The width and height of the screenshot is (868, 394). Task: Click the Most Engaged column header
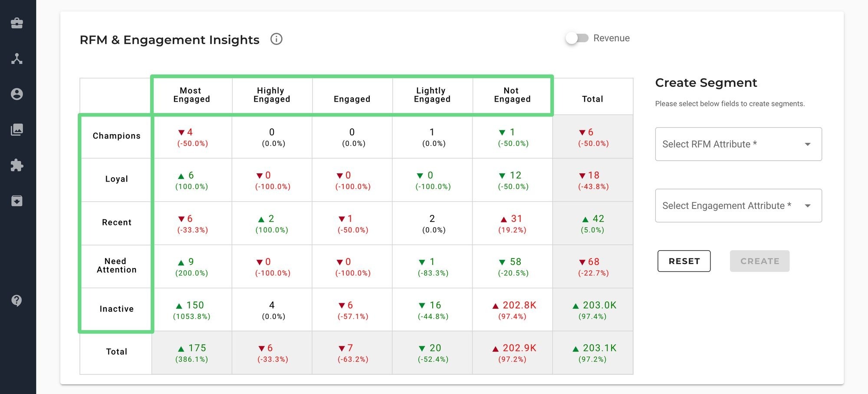tap(191, 95)
